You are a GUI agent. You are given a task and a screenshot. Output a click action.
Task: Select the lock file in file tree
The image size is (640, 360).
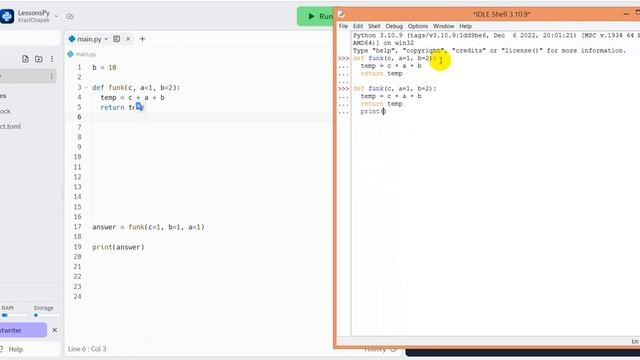5,111
